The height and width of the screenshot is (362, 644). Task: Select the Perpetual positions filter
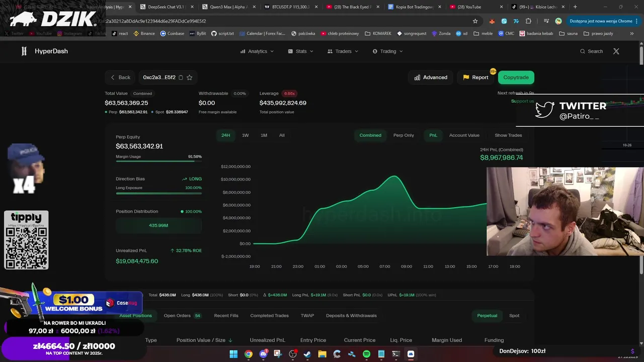coord(487,316)
